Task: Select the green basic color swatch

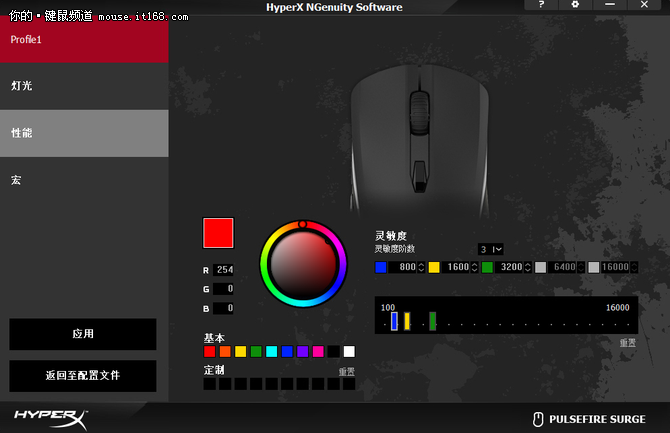Action: pos(256,351)
